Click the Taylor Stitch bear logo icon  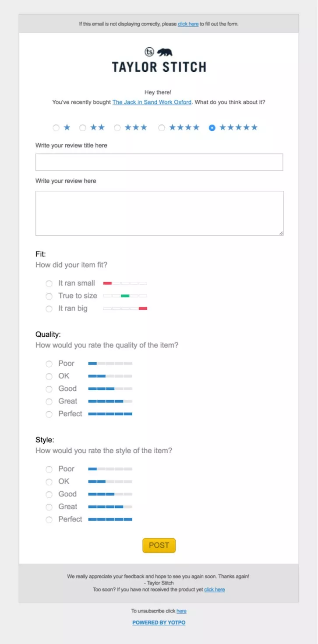(165, 52)
